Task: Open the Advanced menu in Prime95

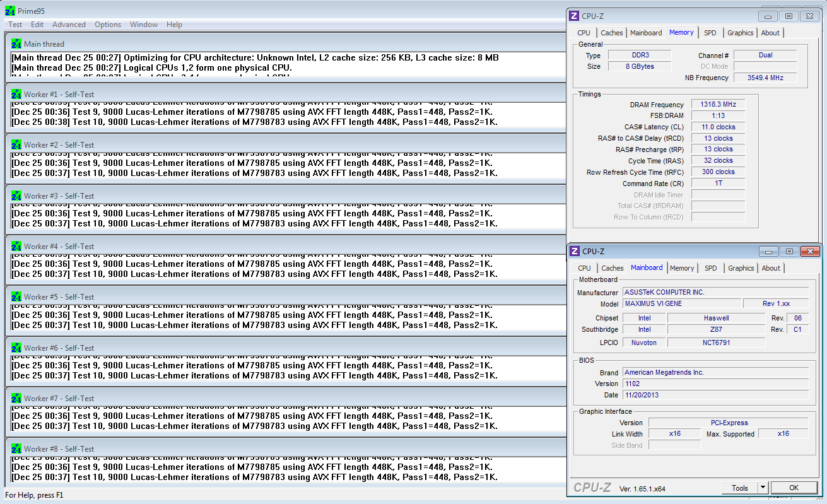Action: click(x=69, y=25)
